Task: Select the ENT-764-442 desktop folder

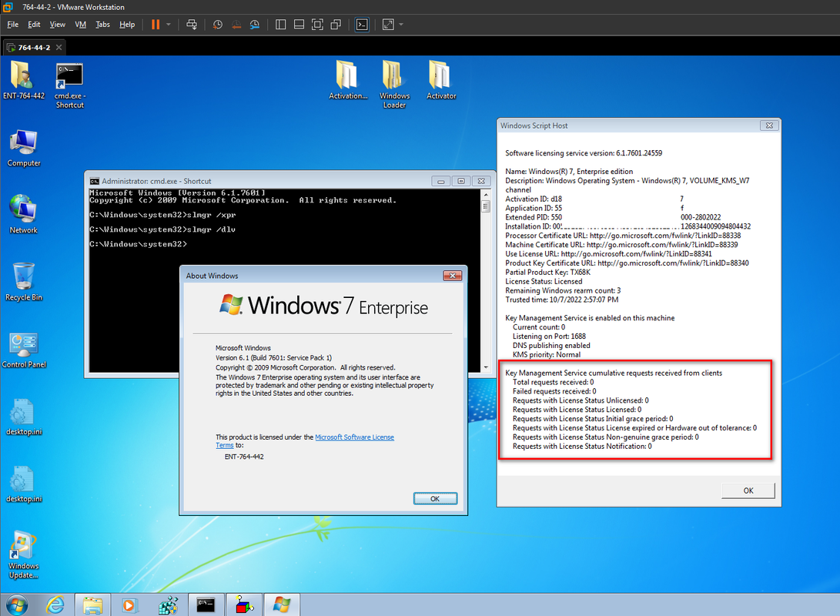Action: (24, 80)
